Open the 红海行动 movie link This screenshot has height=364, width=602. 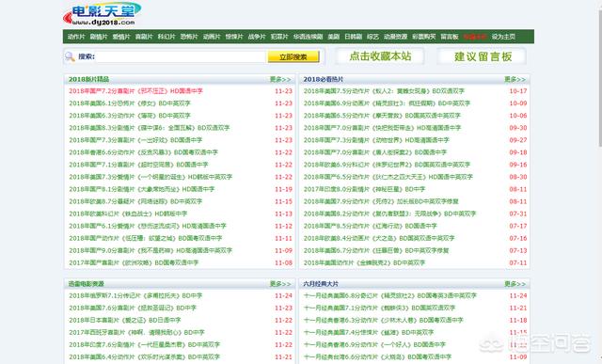click(x=370, y=226)
